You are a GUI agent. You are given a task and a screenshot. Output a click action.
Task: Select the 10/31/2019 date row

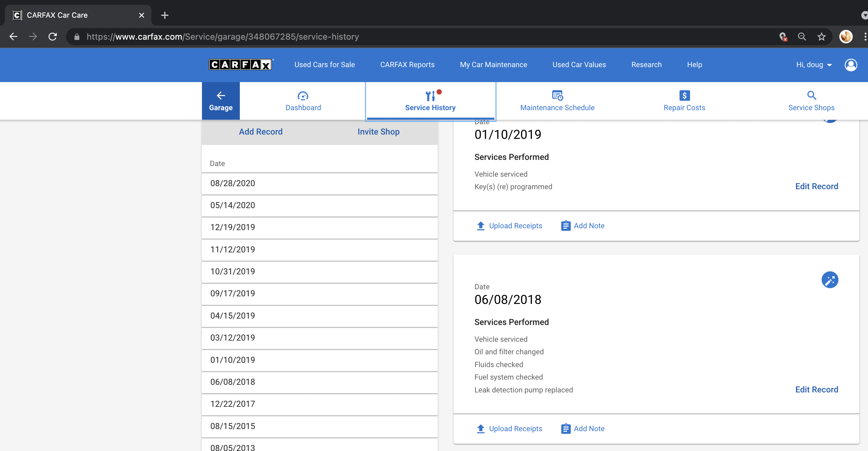[x=320, y=272]
